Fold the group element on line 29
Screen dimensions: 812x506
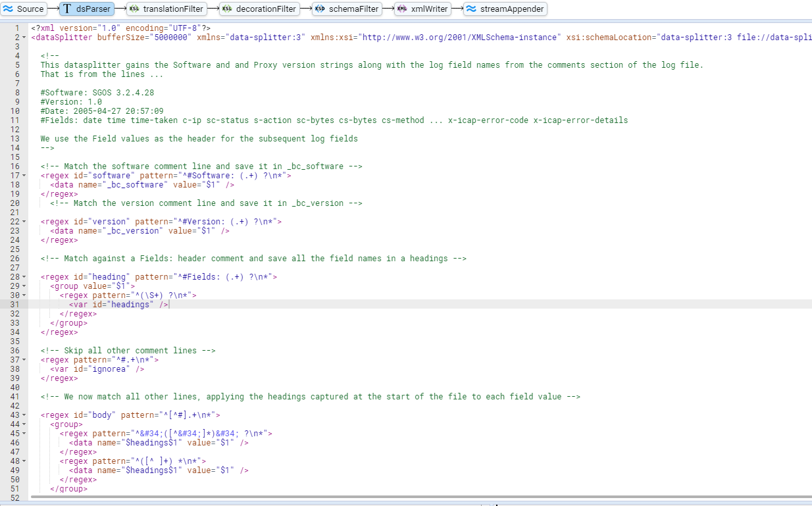tap(24, 286)
